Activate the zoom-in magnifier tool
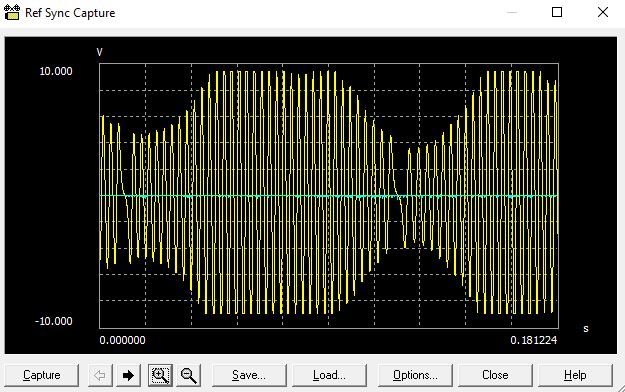Viewport: 625px width, 392px height. 160,375
